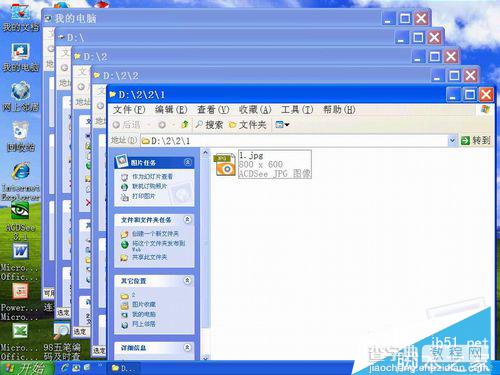Activate the D:\2\2 window title bar

[260, 76]
